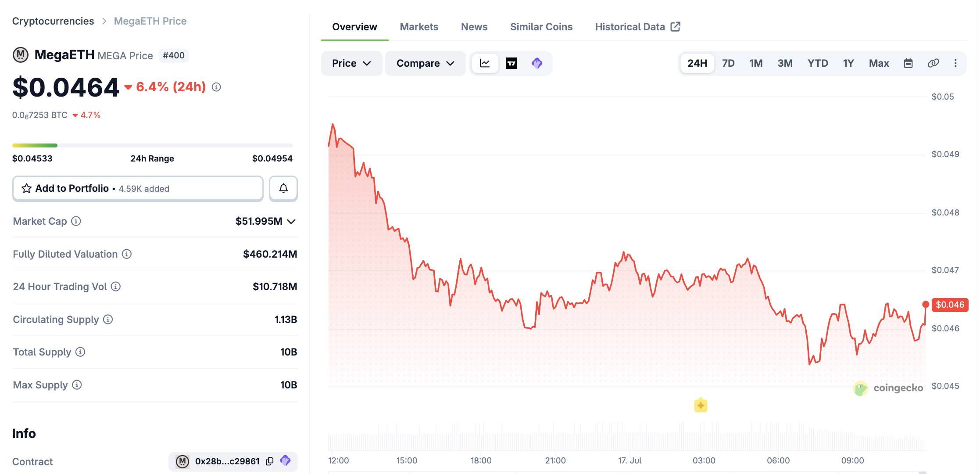This screenshot has height=474, width=980.
Task: Open the Compare dropdown
Action: point(425,63)
